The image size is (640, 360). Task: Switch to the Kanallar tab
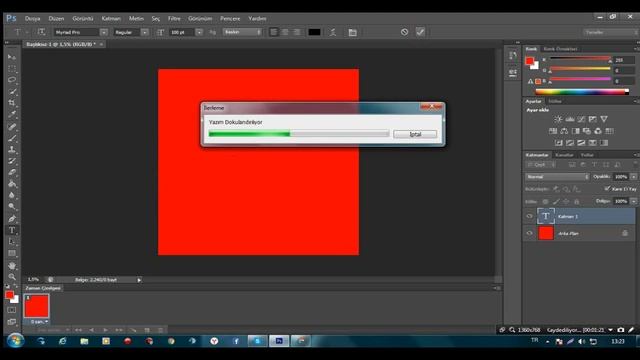(564, 155)
